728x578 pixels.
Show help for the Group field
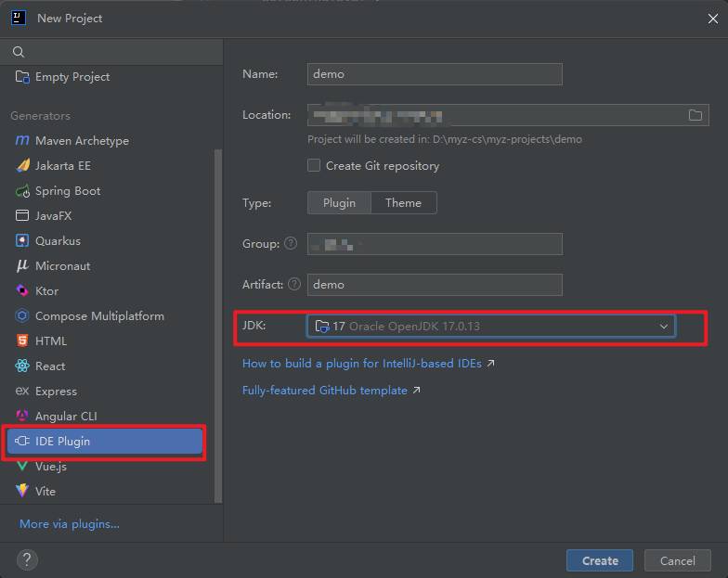(x=291, y=243)
